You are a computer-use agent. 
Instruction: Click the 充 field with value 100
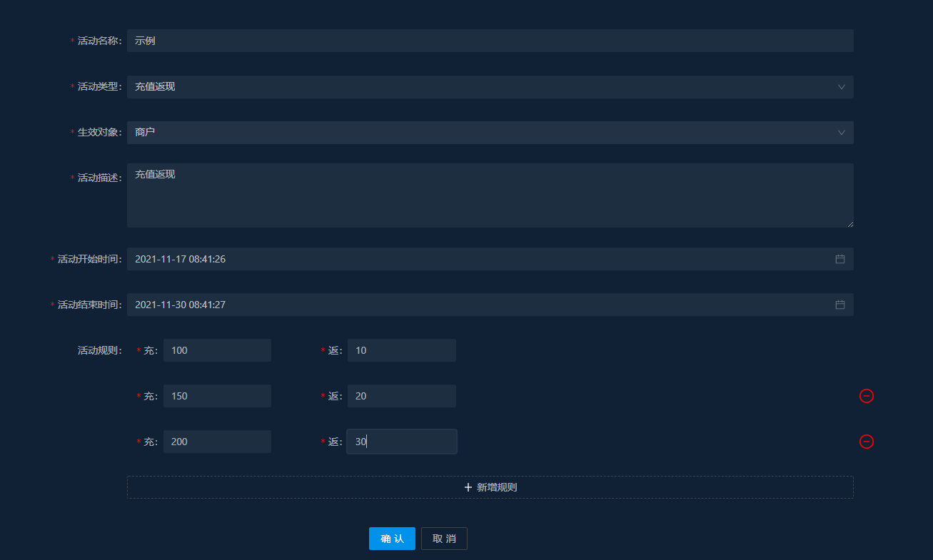(x=217, y=350)
